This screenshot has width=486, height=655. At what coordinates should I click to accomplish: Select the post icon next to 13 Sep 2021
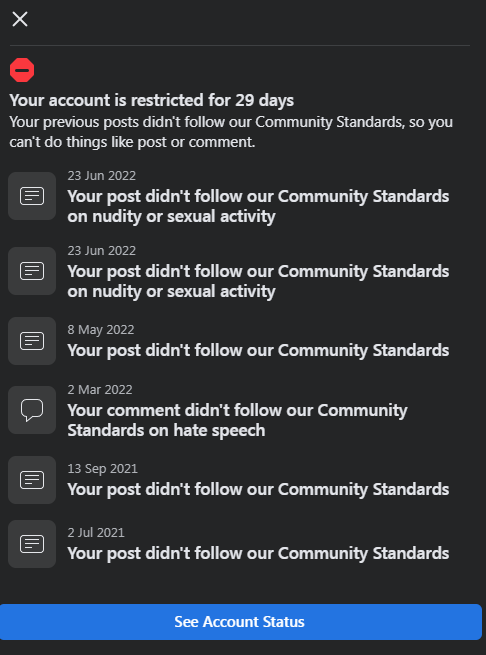coord(32,480)
